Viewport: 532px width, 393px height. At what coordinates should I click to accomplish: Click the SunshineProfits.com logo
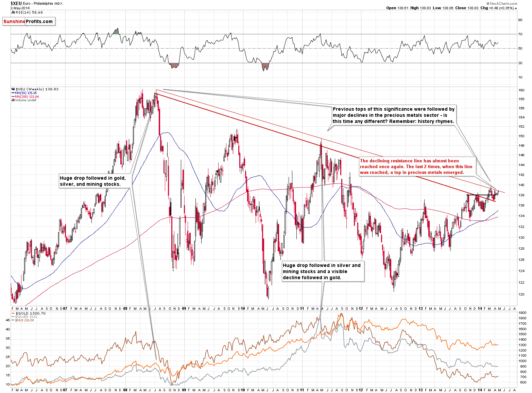[x=29, y=21]
